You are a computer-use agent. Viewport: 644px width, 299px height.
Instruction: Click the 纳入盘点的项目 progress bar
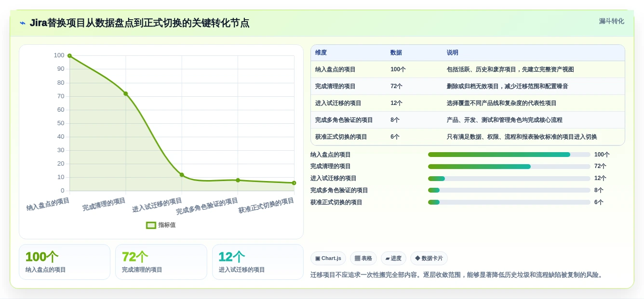(509, 155)
